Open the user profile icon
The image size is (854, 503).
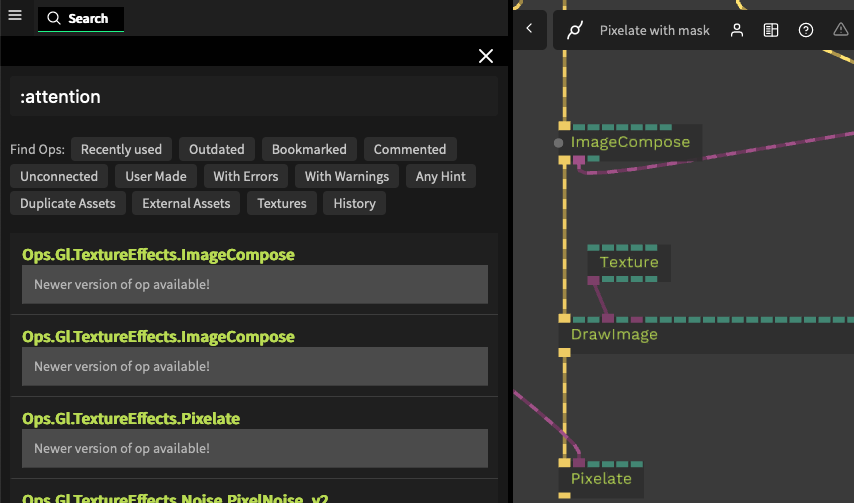[736, 30]
